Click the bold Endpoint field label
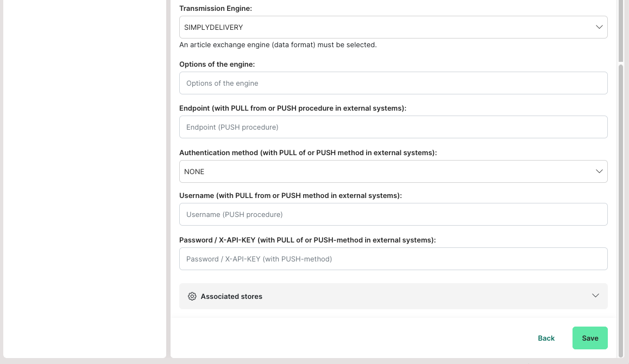The image size is (629, 364). click(293, 108)
